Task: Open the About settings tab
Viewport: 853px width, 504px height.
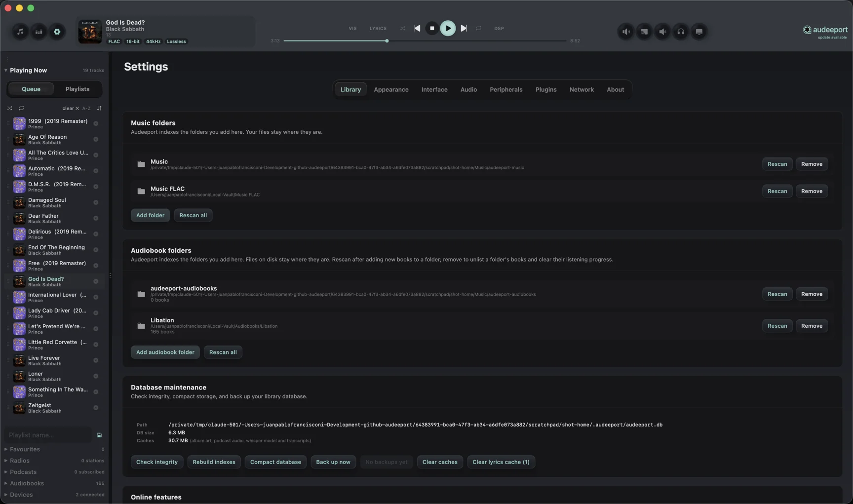Action: pyautogui.click(x=615, y=89)
